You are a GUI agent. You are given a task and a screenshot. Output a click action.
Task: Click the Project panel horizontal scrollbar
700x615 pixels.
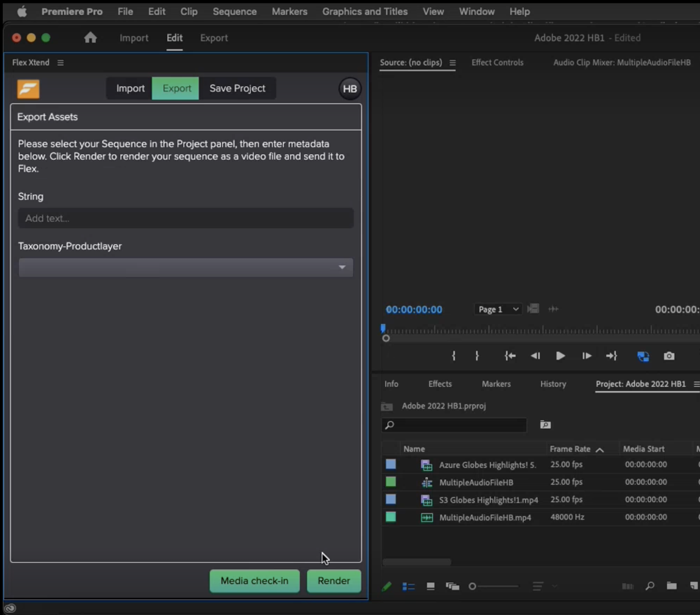pos(417,562)
